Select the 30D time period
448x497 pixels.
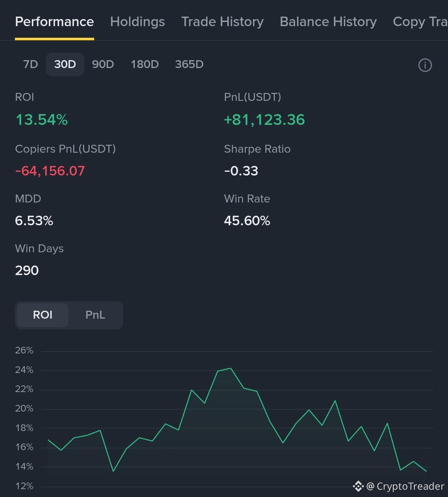pos(65,64)
